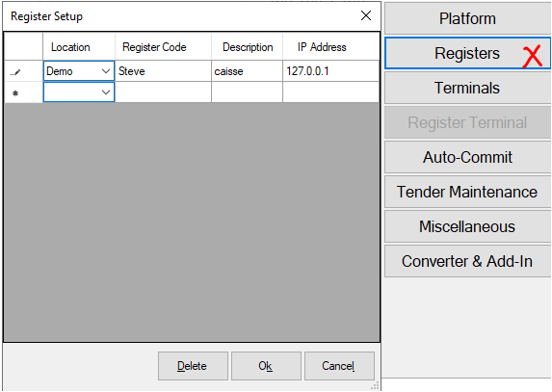Click the pencil edit icon in row header
This screenshot has height=392, width=552.
(x=15, y=72)
